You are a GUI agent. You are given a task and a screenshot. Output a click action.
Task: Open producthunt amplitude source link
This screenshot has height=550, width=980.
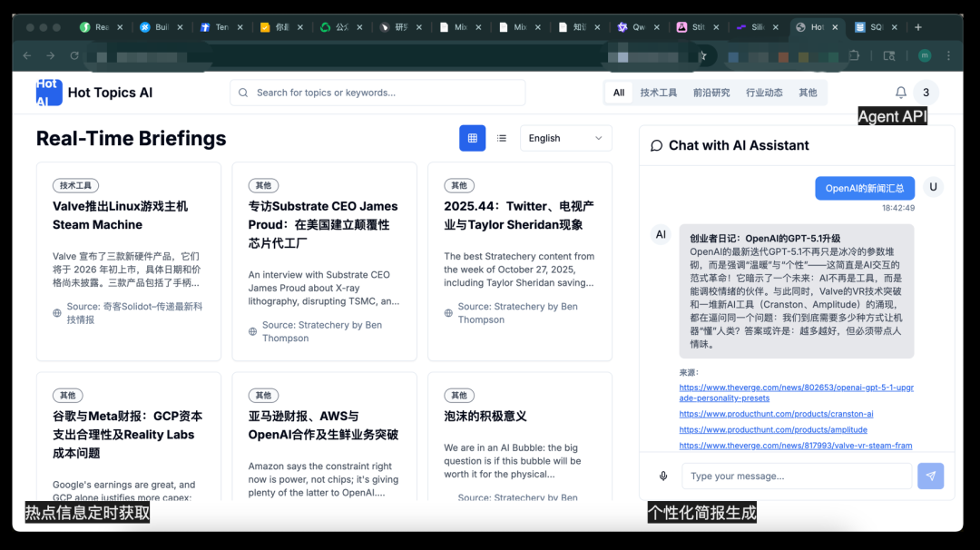point(773,429)
